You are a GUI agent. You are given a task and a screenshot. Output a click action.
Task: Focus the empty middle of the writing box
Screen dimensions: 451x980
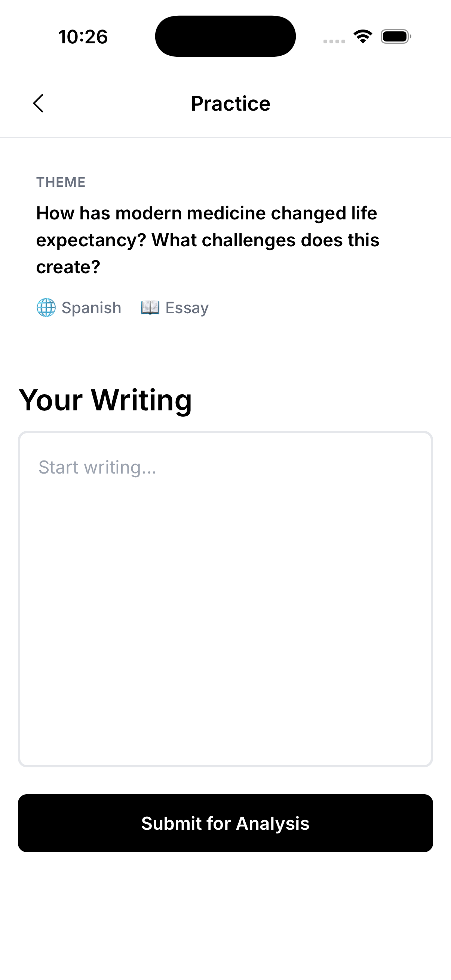pos(225,616)
